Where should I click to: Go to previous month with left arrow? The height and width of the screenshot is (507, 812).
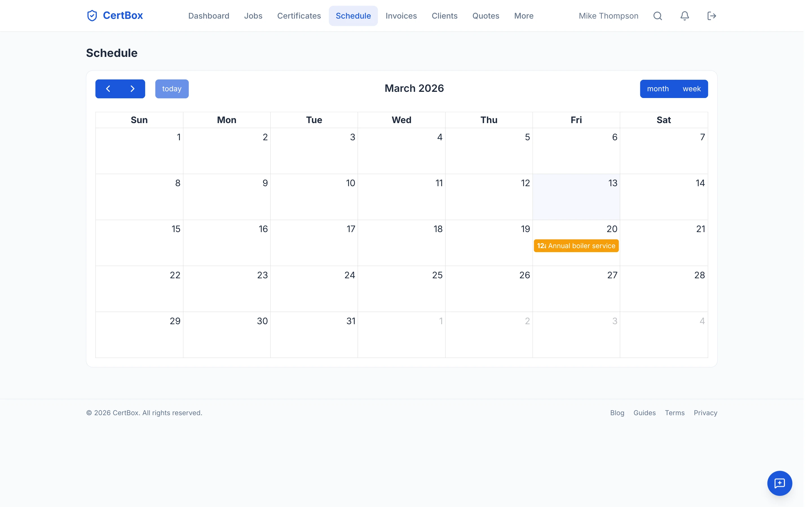108,88
